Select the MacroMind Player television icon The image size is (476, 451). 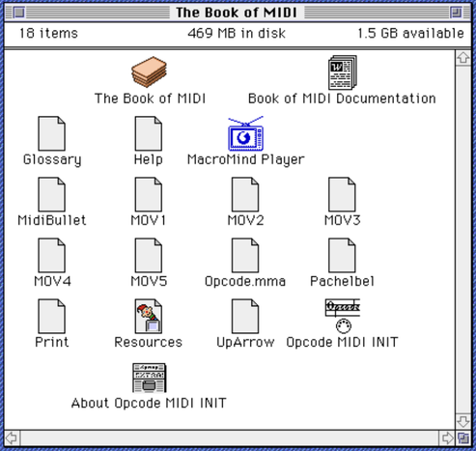tap(245, 133)
